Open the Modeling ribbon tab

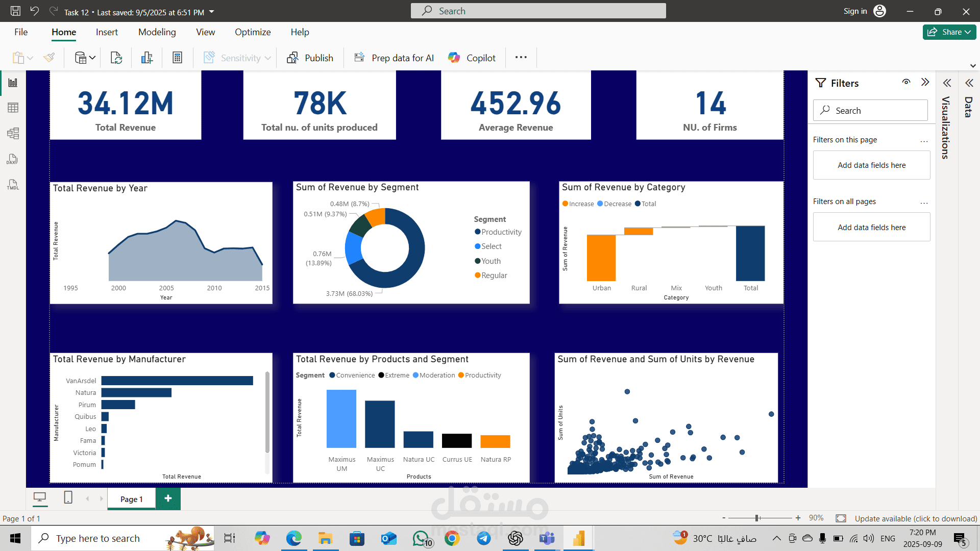pyautogui.click(x=157, y=32)
